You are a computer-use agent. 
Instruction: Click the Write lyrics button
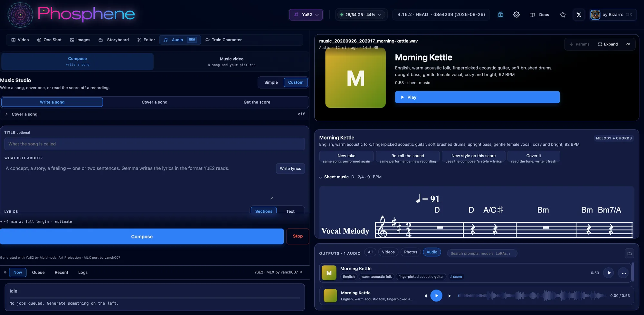point(290,169)
